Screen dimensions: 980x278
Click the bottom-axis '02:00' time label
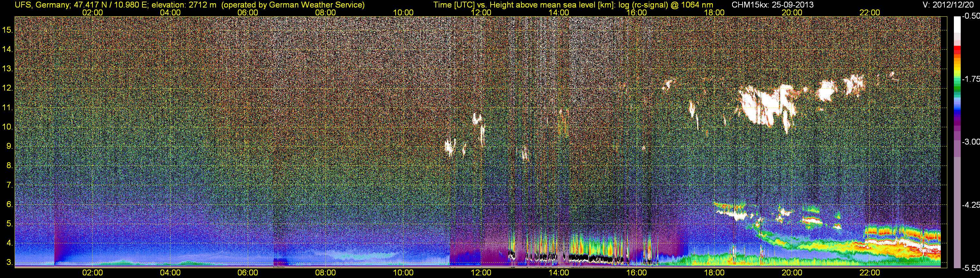pyautogui.click(x=92, y=273)
